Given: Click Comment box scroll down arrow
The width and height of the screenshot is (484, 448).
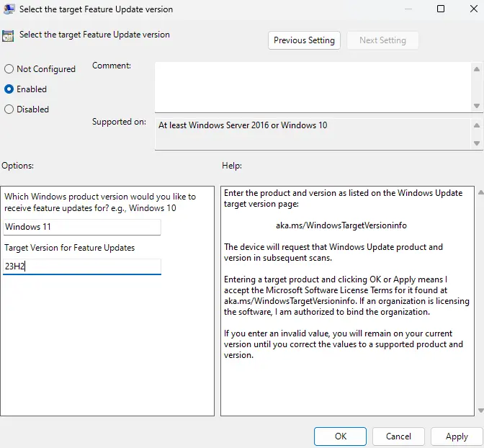Looking at the screenshot, I should [477, 106].
